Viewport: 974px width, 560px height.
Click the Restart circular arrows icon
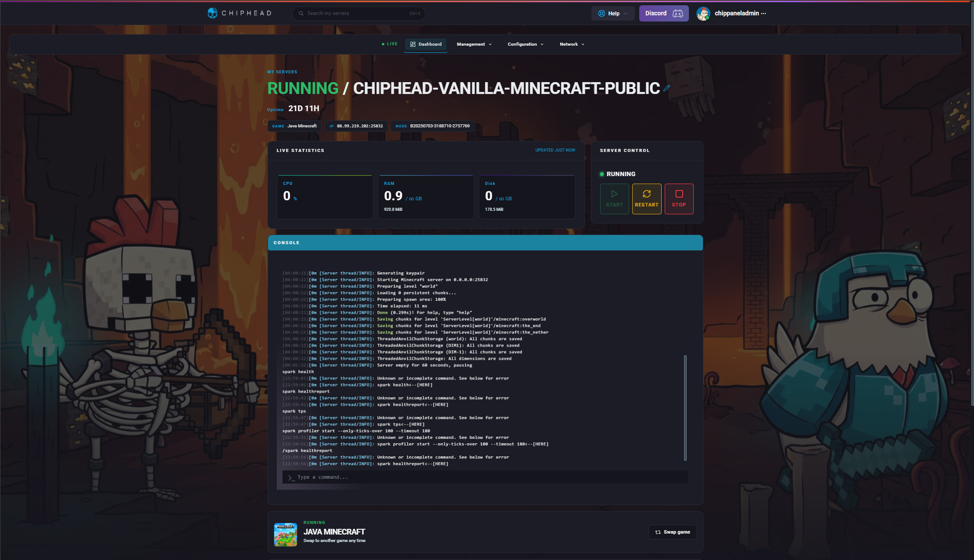647,194
